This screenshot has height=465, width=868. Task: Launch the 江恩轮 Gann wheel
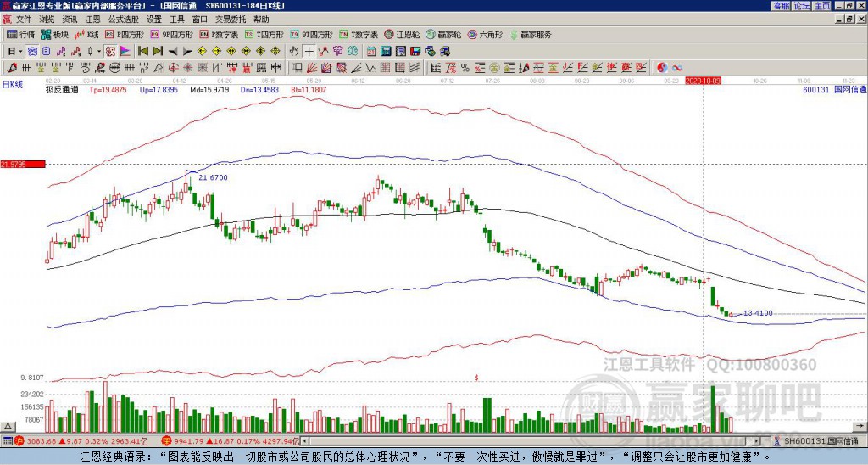pos(402,34)
